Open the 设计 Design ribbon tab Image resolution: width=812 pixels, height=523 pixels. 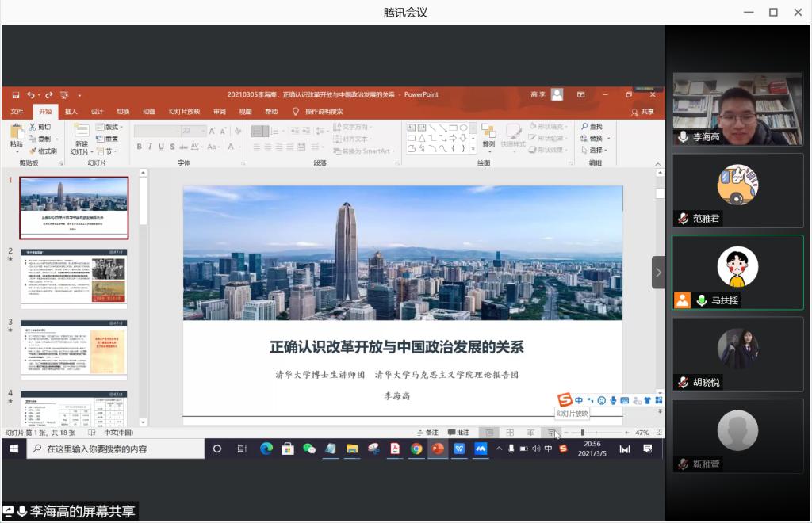[97, 112]
